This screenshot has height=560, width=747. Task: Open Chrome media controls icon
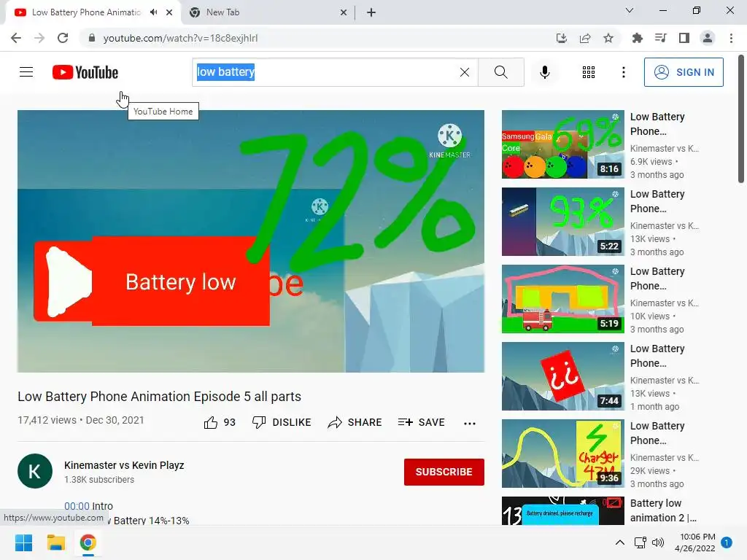tap(661, 38)
